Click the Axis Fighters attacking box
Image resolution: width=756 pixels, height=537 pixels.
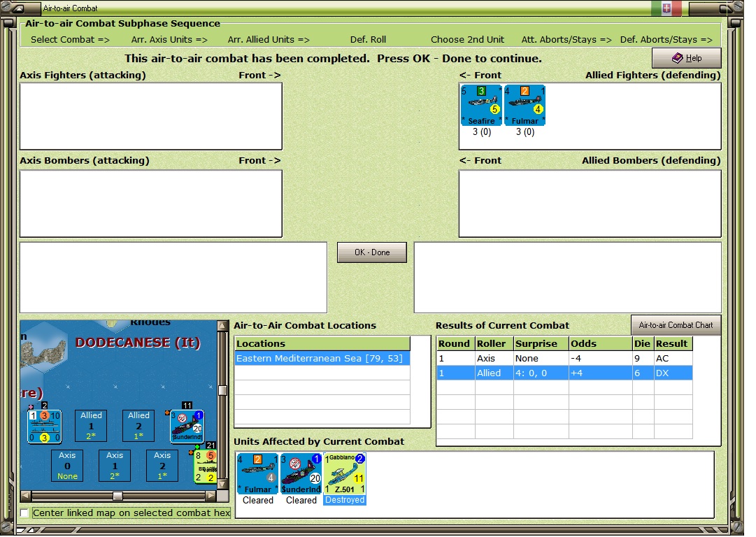click(151, 116)
